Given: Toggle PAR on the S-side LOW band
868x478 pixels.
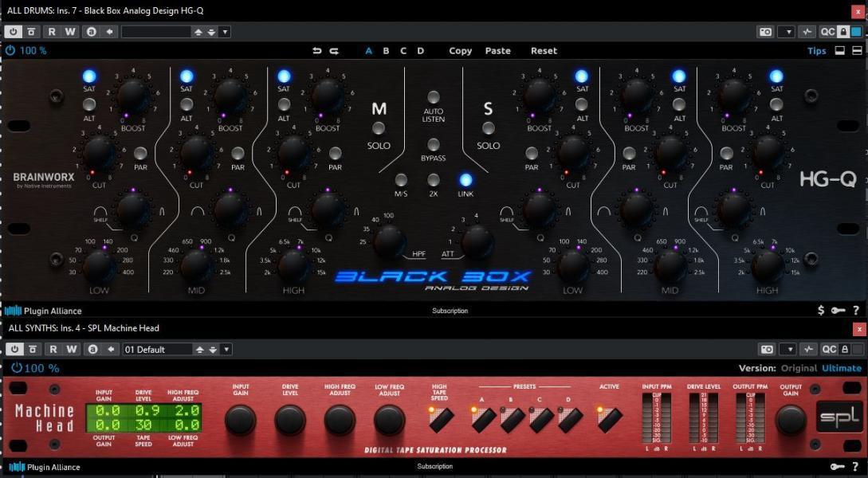Looking at the screenshot, I should [532, 153].
